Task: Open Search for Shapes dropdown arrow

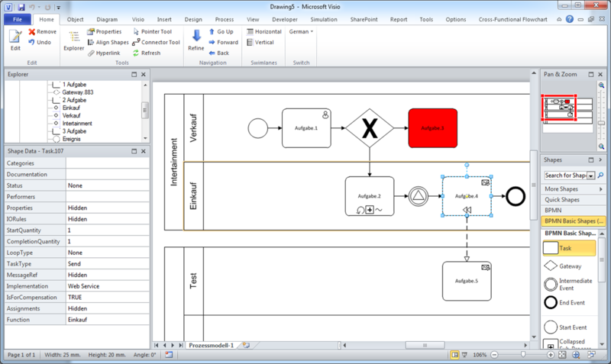Action: (x=590, y=176)
